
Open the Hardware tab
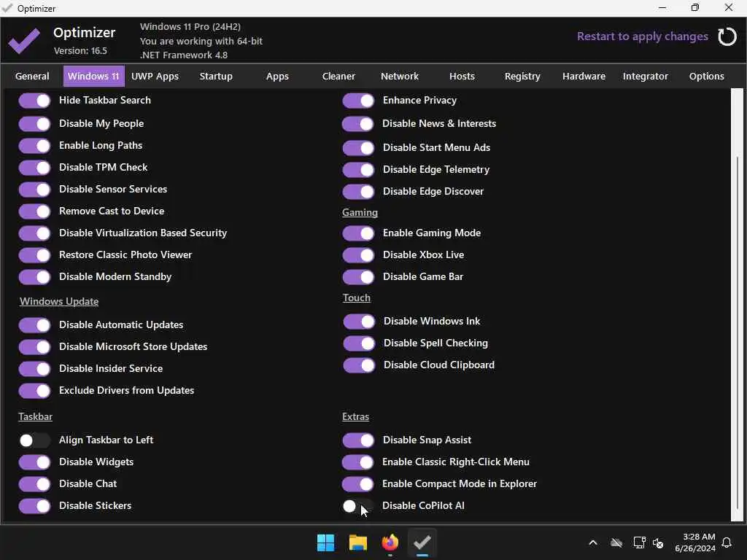tap(584, 76)
